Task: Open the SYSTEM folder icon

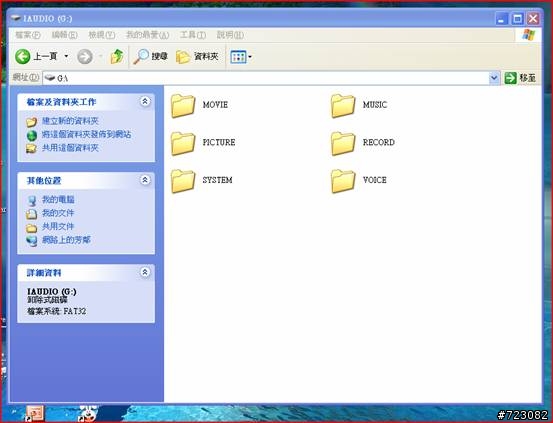Action: point(183,181)
